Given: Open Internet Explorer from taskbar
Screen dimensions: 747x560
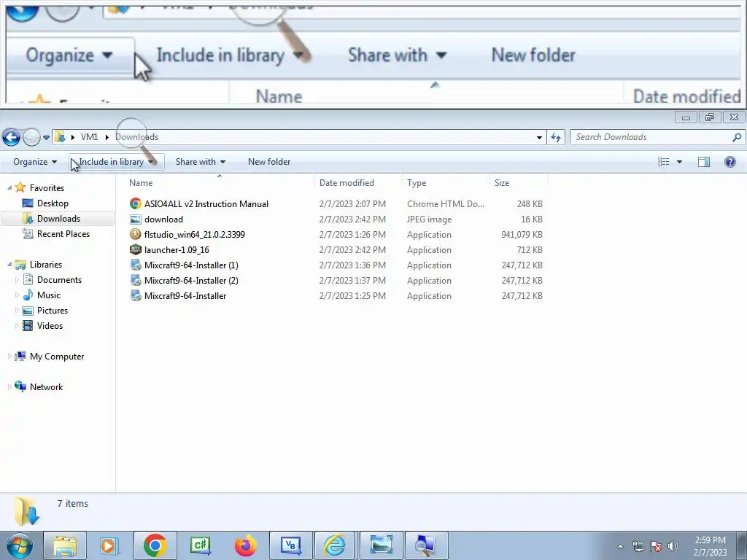Looking at the screenshot, I should (x=336, y=545).
